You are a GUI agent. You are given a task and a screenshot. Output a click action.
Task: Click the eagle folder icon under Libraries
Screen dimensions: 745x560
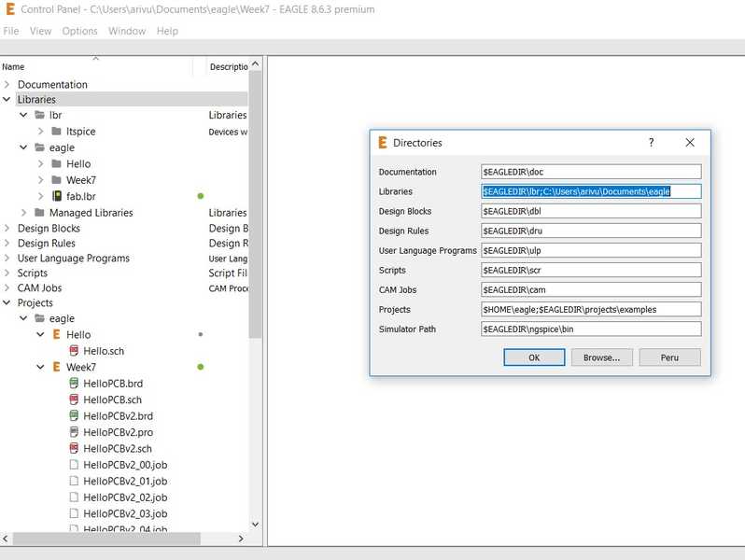[40, 147]
